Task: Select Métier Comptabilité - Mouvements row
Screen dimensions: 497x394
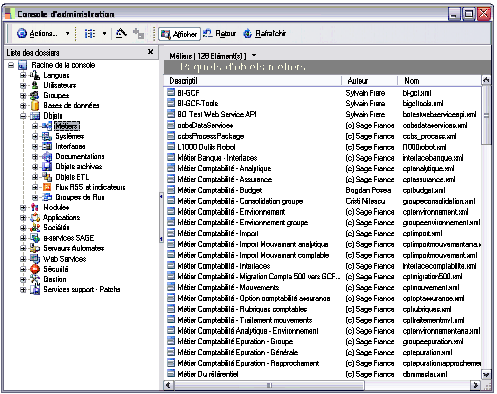Action: (x=323, y=287)
